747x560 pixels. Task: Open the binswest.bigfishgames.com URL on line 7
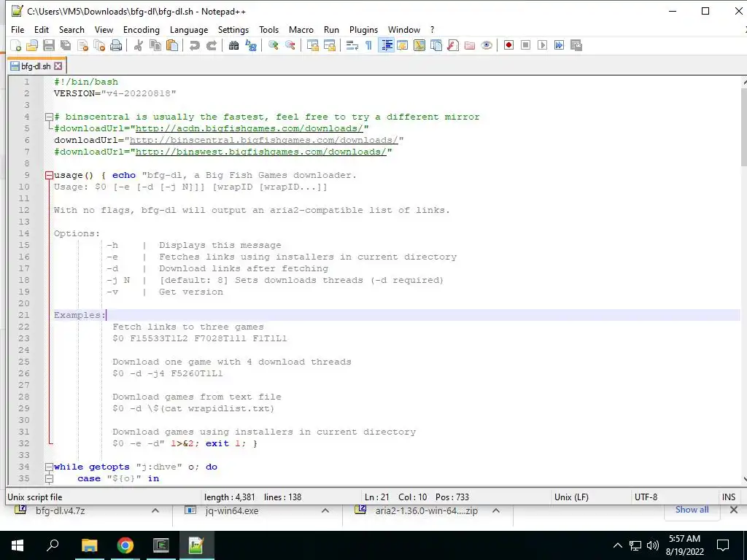[261, 152]
